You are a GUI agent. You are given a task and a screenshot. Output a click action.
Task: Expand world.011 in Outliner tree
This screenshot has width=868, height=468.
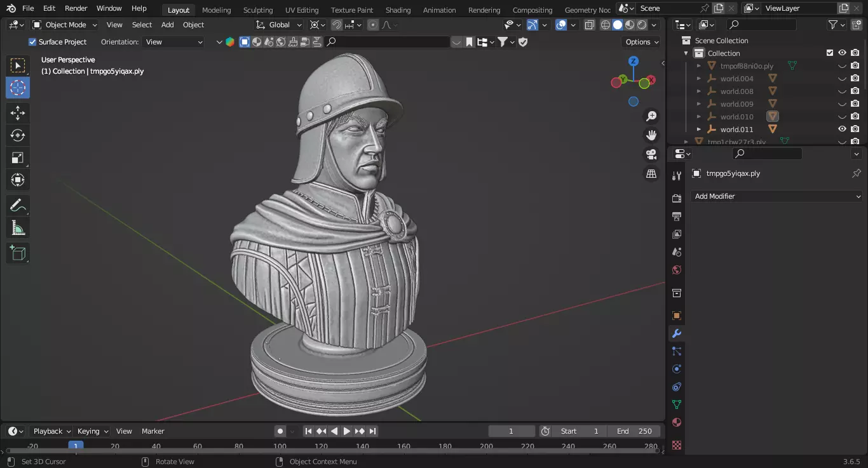(x=699, y=130)
